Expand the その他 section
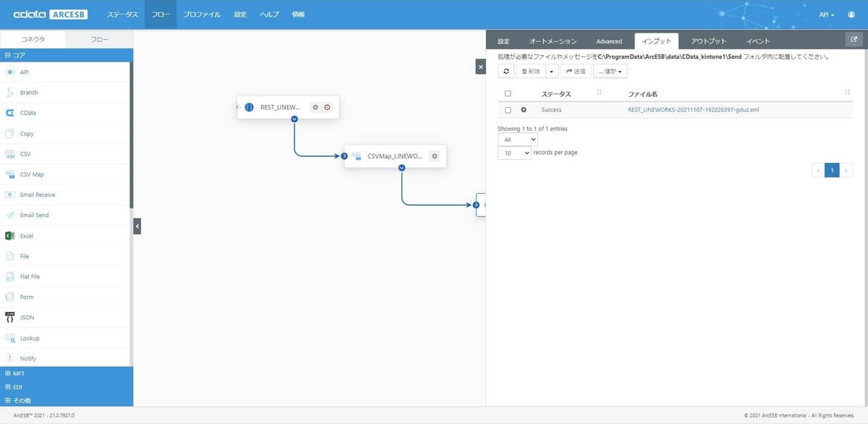The height and width of the screenshot is (424, 868). click(x=67, y=399)
